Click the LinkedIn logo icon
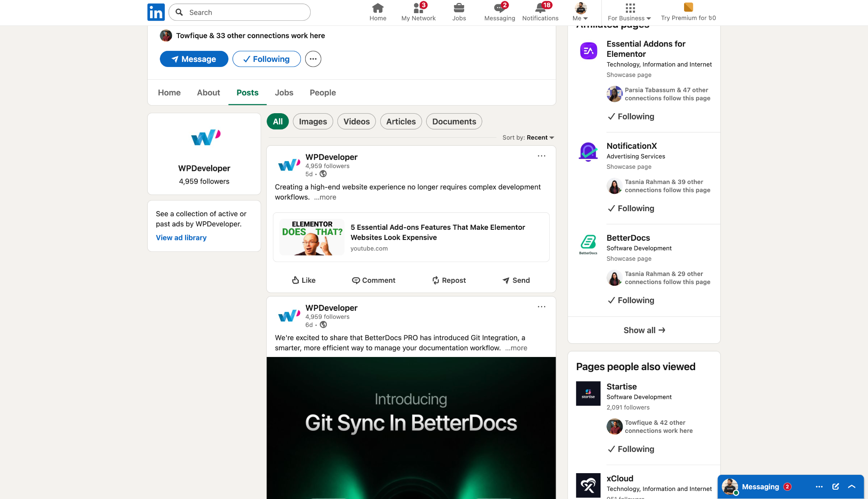Viewport: 868px width, 499px height. coord(156,12)
